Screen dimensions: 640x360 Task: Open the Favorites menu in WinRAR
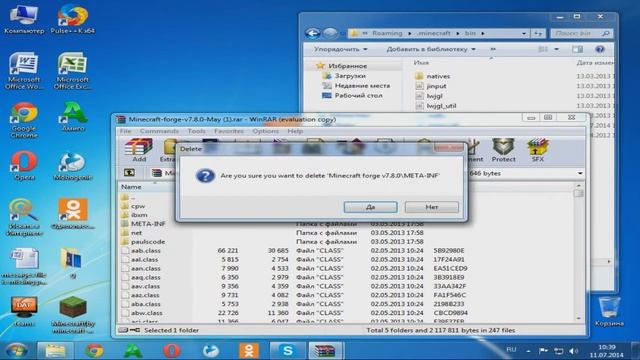tap(229, 131)
